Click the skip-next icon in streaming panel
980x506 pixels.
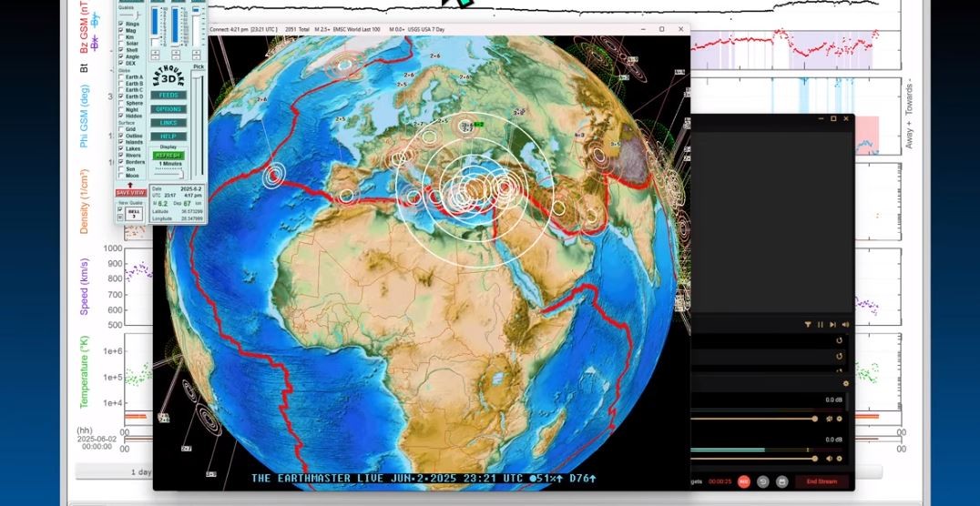tap(832, 324)
